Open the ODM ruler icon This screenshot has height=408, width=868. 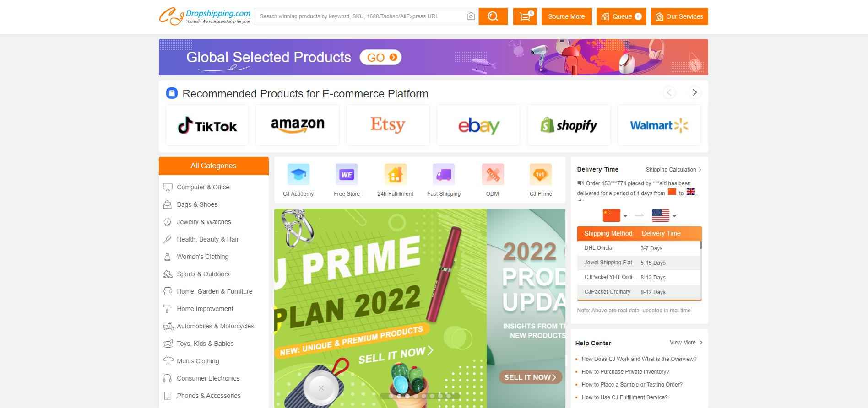[493, 174]
